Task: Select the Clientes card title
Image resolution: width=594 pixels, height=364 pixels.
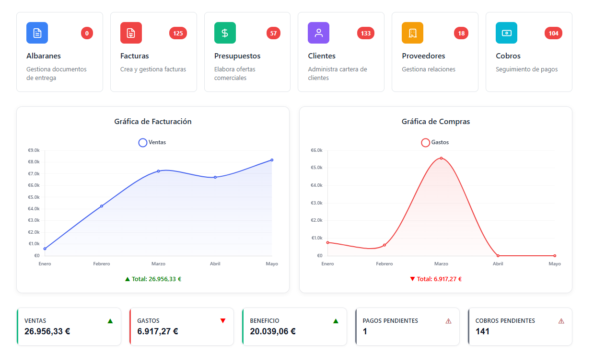Action: pyautogui.click(x=322, y=56)
